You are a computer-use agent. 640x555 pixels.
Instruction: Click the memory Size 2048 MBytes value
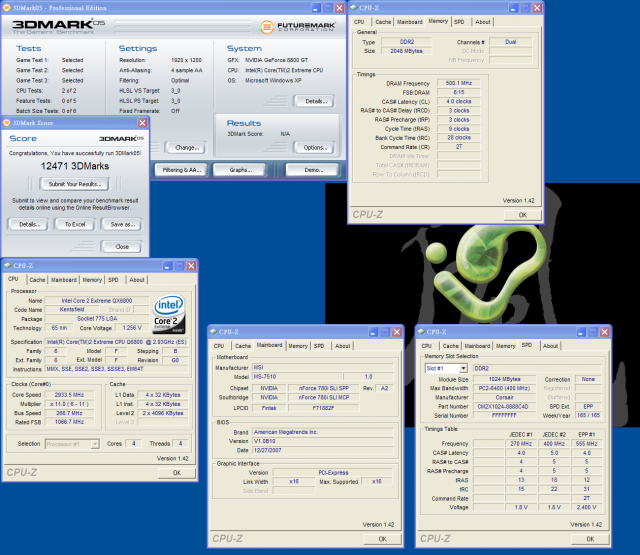pyautogui.click(x=406, y=51)
